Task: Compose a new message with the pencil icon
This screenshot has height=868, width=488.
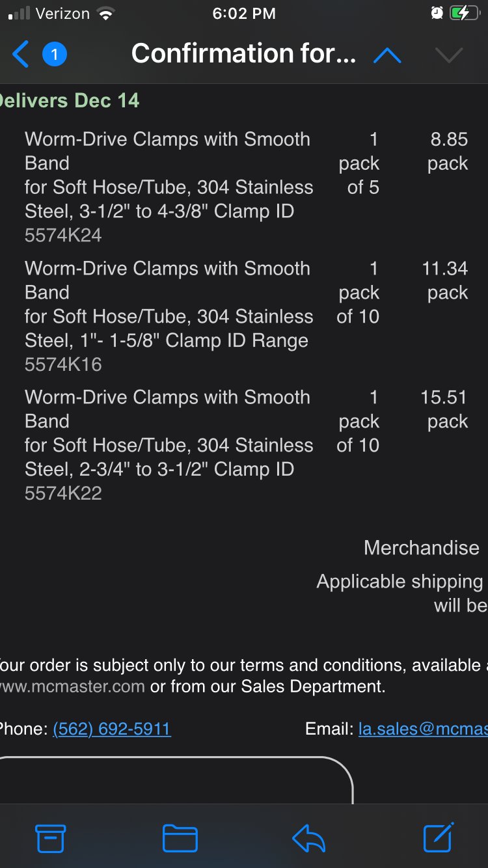Action: click(439, 837)
